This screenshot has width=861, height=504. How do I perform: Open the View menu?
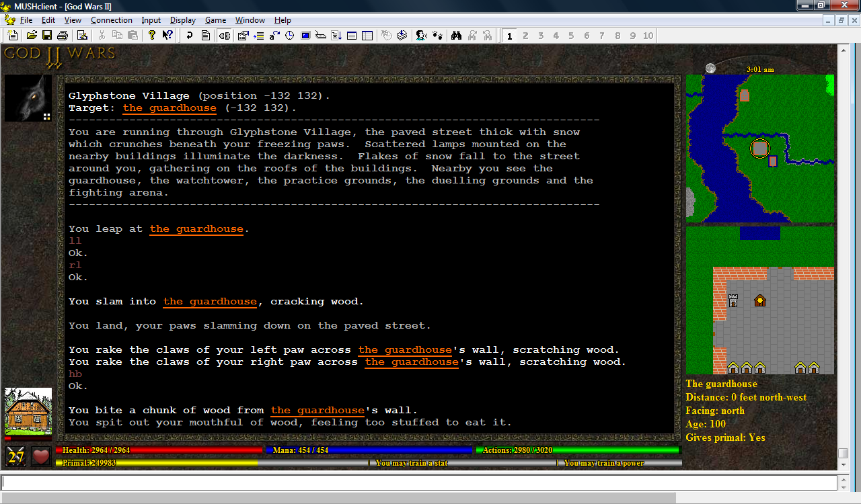pyautogui.click(x=73, y=20)
